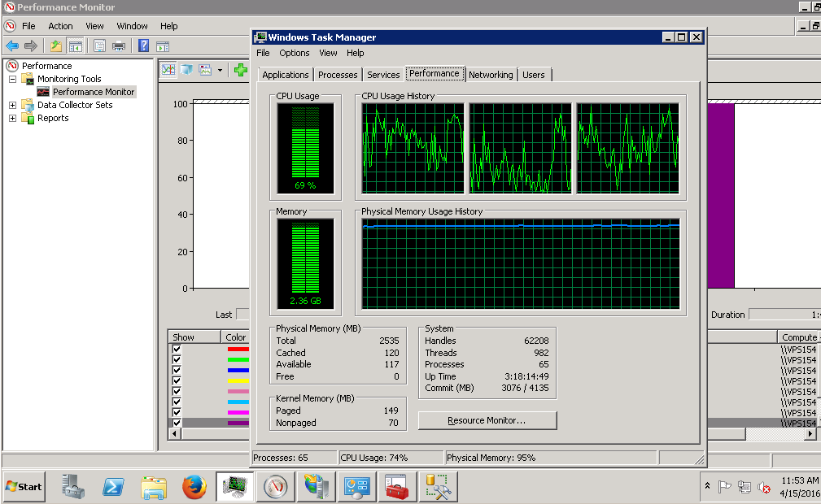
Task: Click the cyan counter color swatch
Action: (x=238, y=402)
